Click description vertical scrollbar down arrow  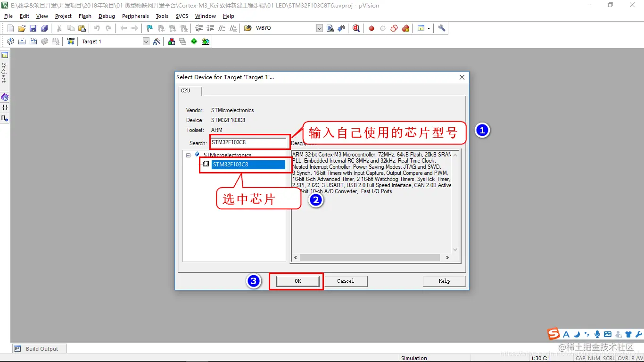[x=455, y=250]
